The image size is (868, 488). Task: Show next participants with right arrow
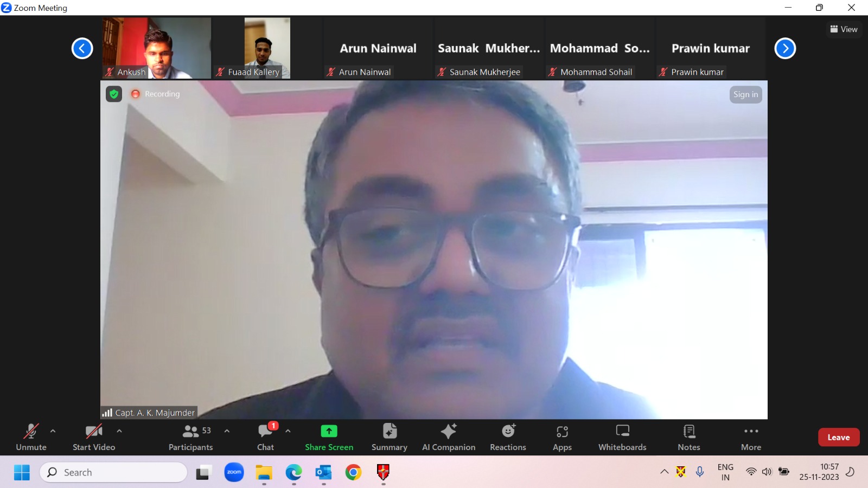(x=784, y=48)
